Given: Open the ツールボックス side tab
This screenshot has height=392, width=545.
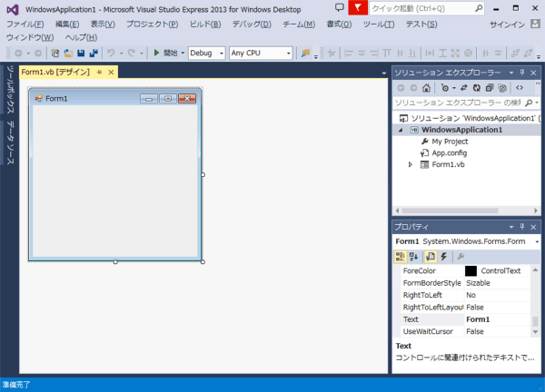Looking at the screenshot, I should (10, 89).
